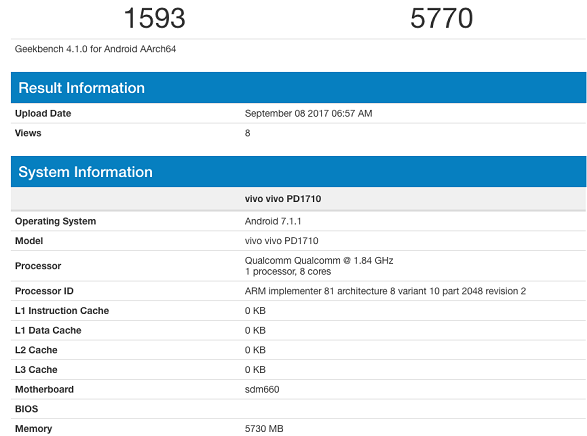Click the Model row value vivo PD1710
This screenshot has width=587, height=436.
pos(282,241)
